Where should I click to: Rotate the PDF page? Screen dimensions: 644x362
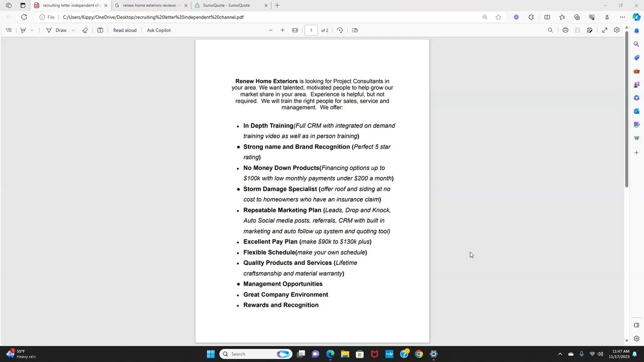click(340, 30)
